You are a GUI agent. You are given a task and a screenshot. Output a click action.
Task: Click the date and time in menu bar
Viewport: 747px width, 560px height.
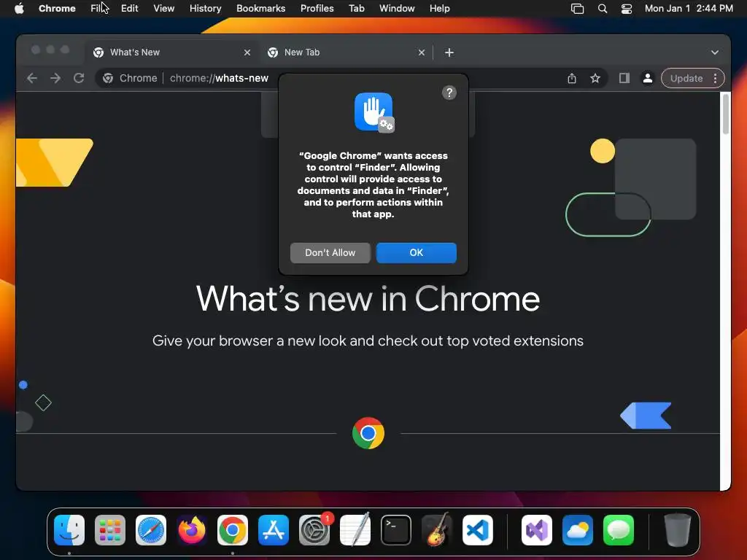689,9
